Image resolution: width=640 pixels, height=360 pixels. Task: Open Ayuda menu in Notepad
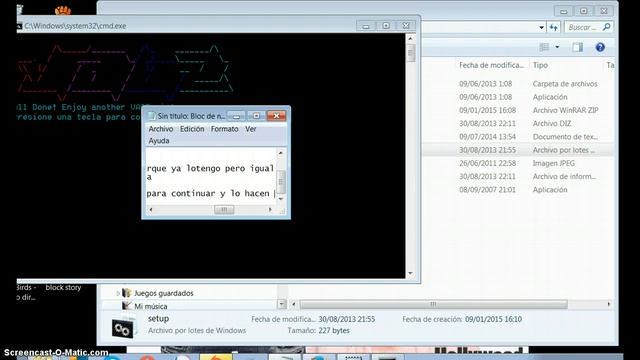pyautogui.click(x=159, y=141)
